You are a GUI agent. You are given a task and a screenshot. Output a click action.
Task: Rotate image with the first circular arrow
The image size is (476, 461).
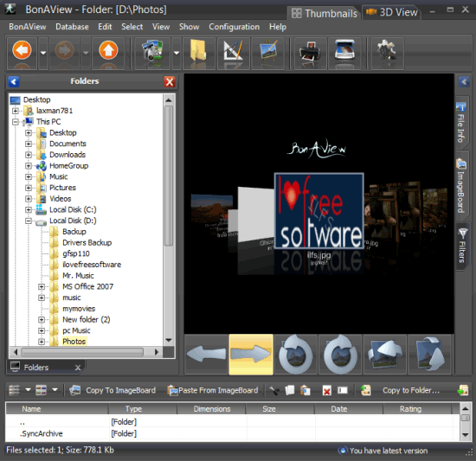(296, 355)
